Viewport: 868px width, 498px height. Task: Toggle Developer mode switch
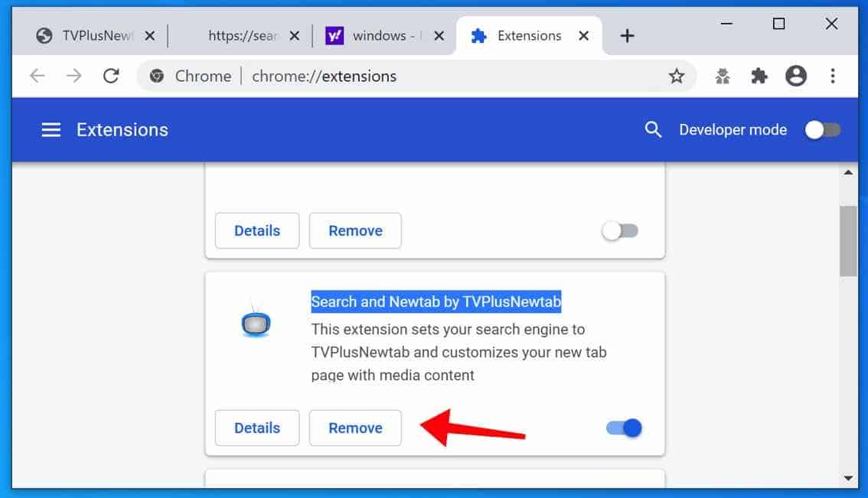pos(823,130)
